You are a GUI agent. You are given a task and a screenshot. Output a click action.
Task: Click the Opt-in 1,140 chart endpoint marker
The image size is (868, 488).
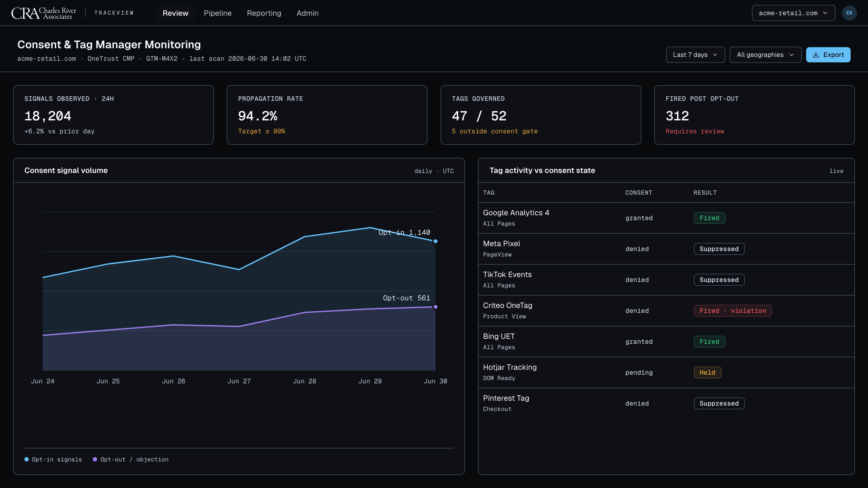pos(435,241)
